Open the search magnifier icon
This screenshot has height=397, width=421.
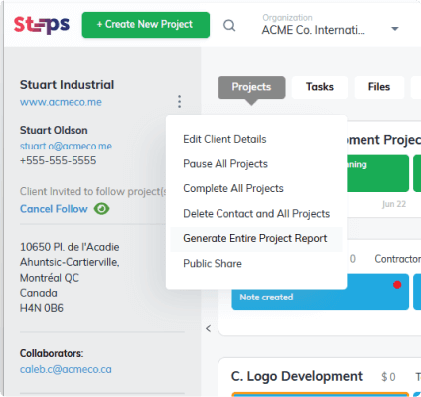click(229, 25)
